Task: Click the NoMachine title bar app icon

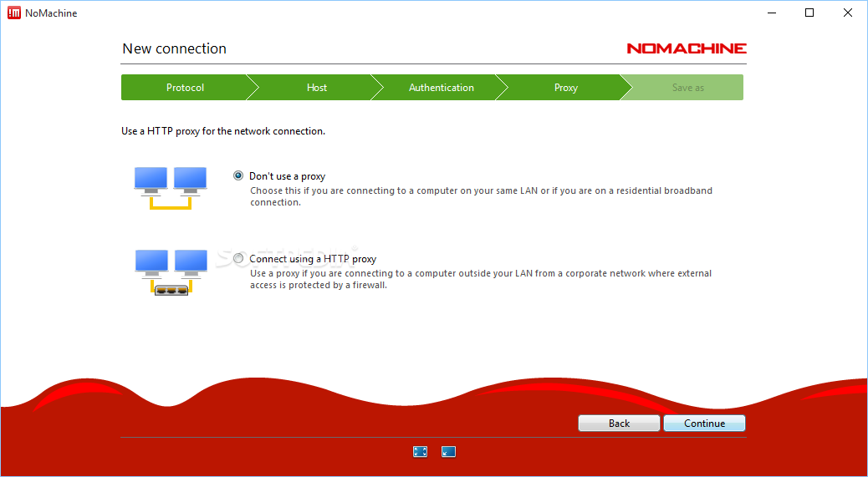Action: (14, 13)
